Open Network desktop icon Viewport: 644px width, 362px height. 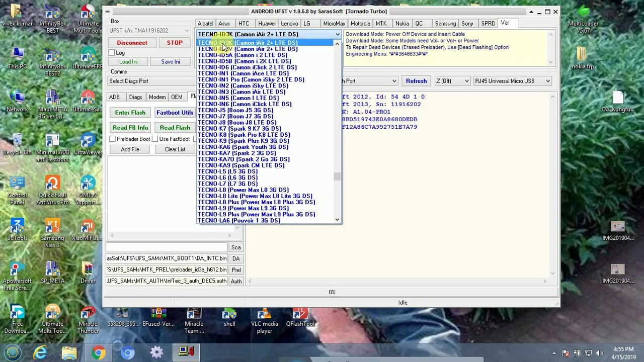pos(17,101)
